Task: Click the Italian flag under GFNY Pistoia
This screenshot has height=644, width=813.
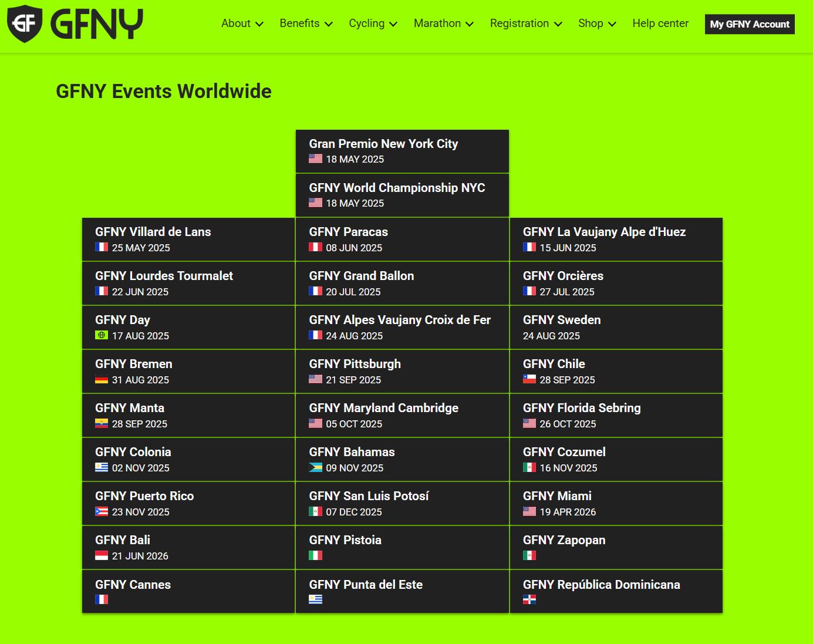Action: [x=315, y=555]
